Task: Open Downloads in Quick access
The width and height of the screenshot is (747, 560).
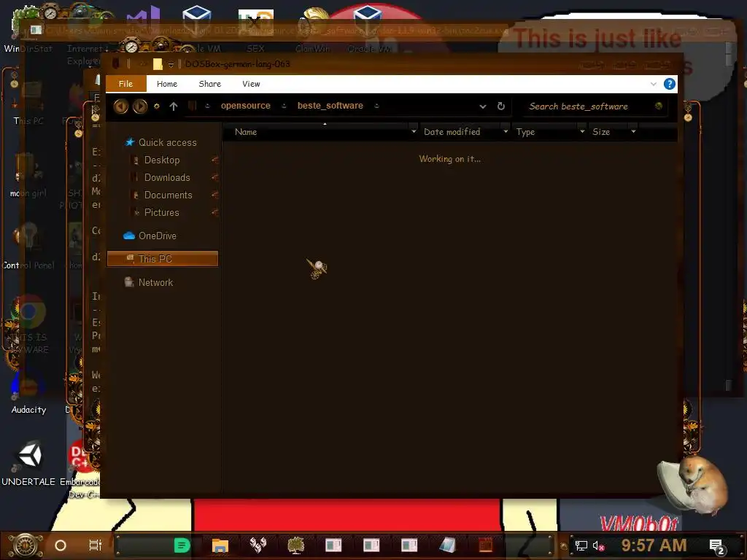Action: pyautogui.click(x=167, y=178)
